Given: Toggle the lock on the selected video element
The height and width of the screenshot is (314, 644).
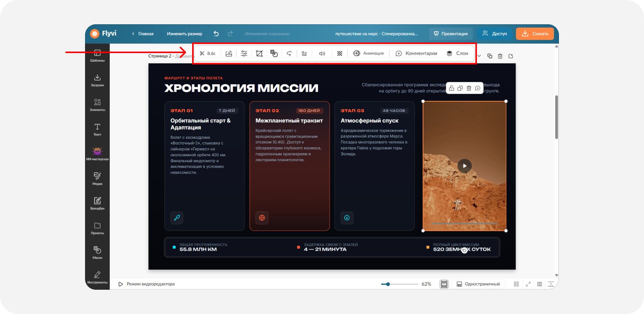Looking at the screenshot, I should point(451,88).
